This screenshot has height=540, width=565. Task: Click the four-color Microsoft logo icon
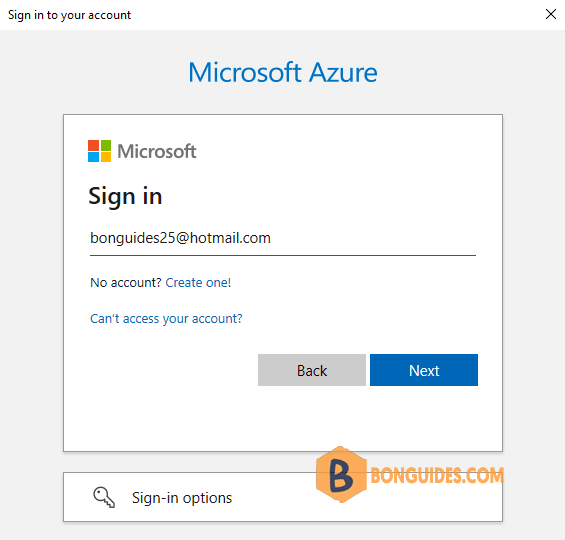pos(99,151)
